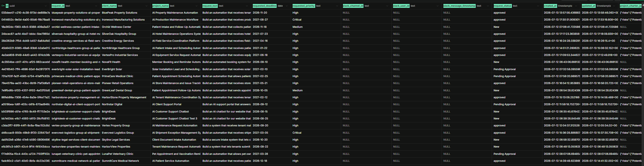Open the created_at column dropdown chevron
The width and height of the screenshot is (644, 166).
pyautogui.click(x=576, y=6)
